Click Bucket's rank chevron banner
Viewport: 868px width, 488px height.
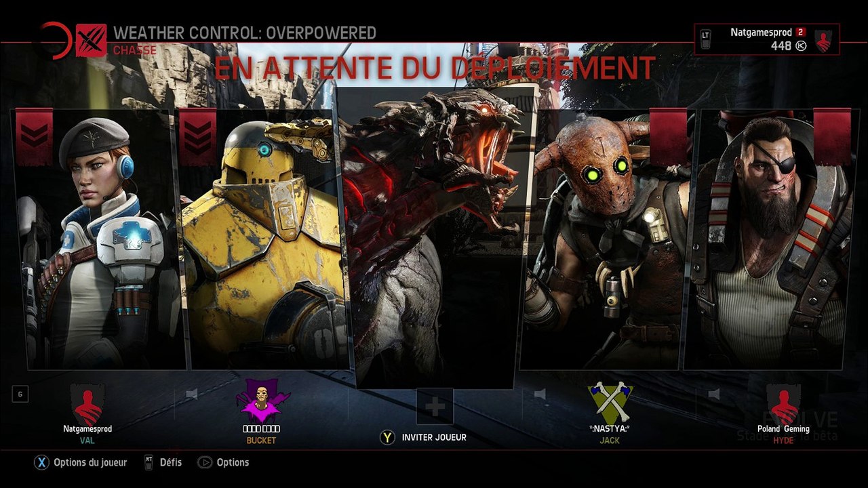[198, 136]
